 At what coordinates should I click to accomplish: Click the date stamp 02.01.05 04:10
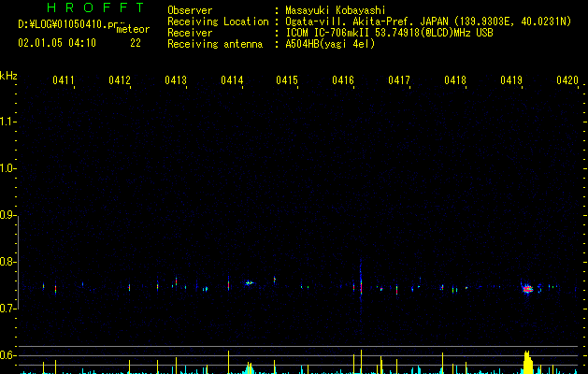57,43
